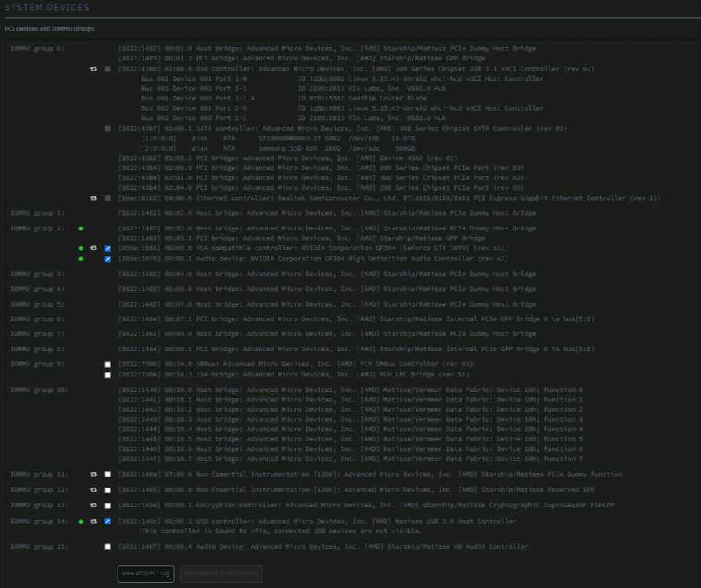Click the 'IOMMU group 10:' label

click(x=39, y=390)
